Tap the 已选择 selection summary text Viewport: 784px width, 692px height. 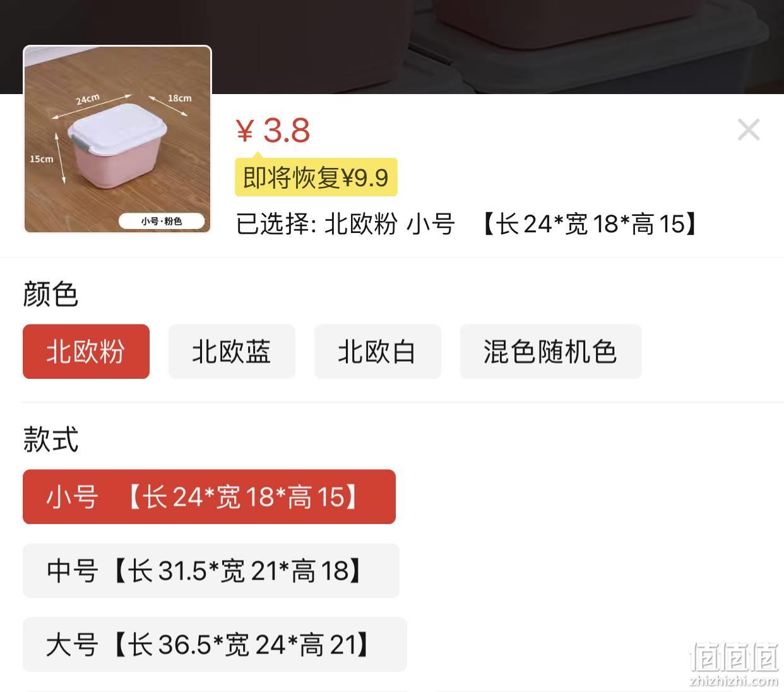click(x=467, y=224)
